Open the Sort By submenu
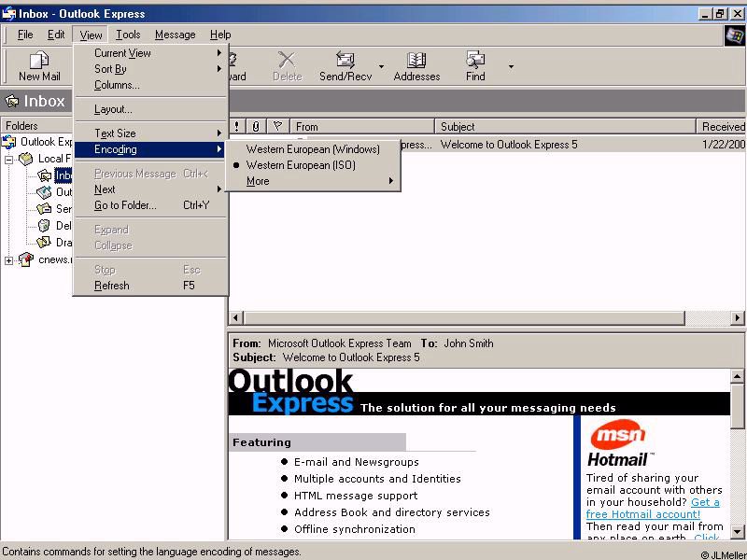The height and width of the screenshot is (560, 747). pos(150,69)
